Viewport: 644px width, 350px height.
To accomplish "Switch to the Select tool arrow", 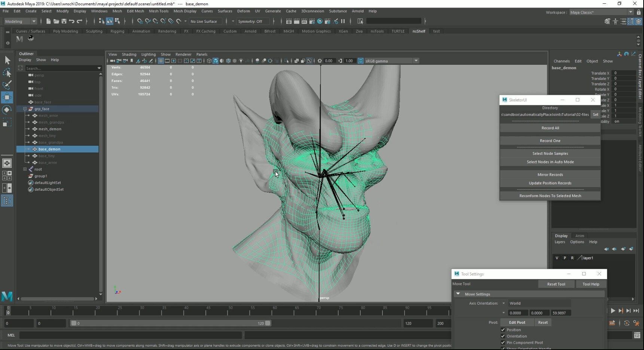I will point(7,60).
